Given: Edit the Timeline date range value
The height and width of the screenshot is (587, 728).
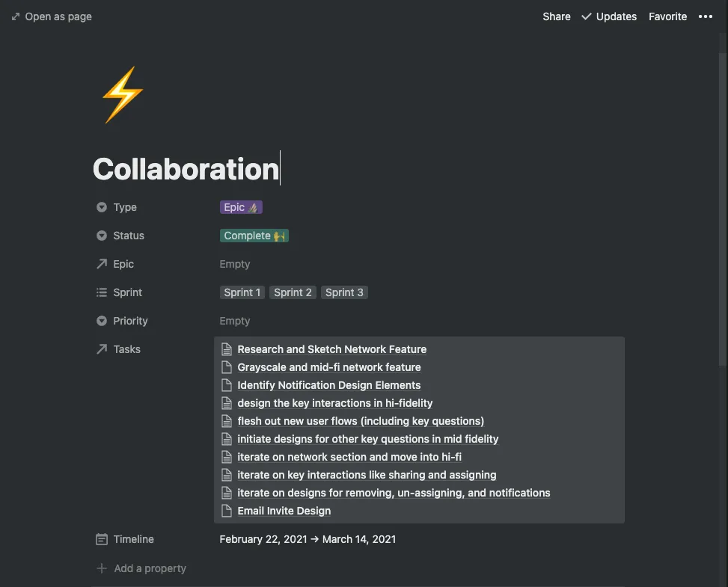Looking at the screenshot, I should (x=308, y=539).
